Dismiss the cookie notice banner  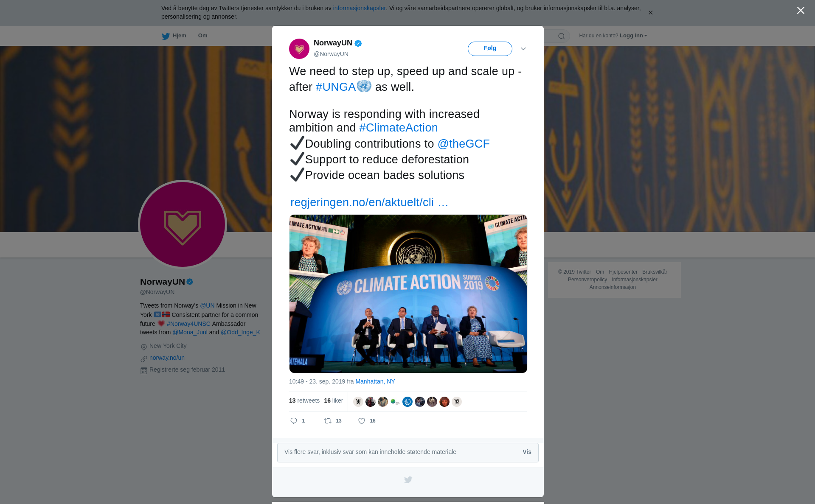point(650,13)
